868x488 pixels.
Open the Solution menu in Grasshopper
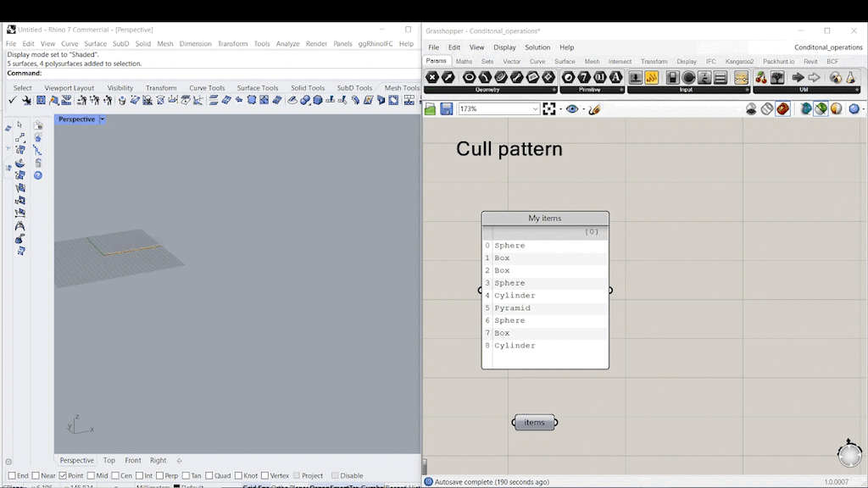pyautogui.click(x=537, y=47)
